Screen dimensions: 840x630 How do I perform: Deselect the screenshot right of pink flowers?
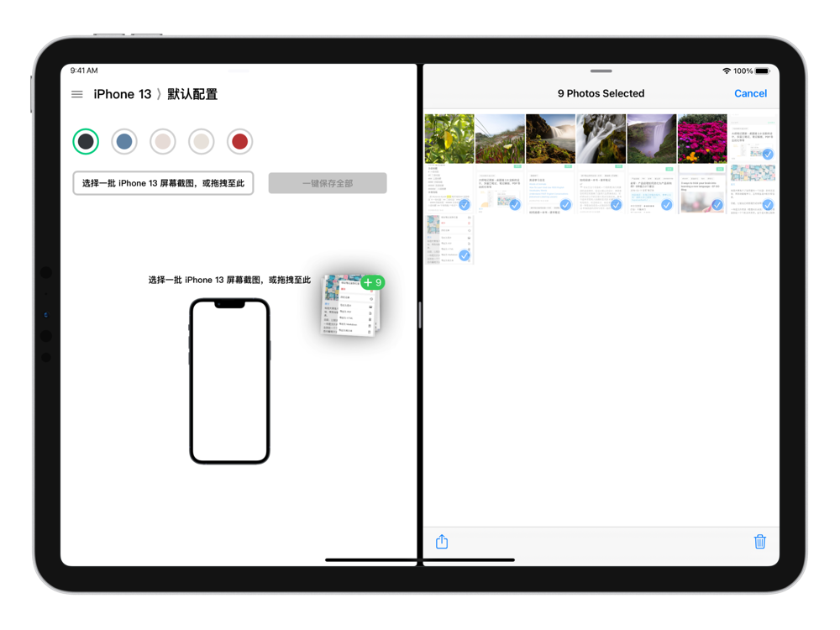click(753, 139)
